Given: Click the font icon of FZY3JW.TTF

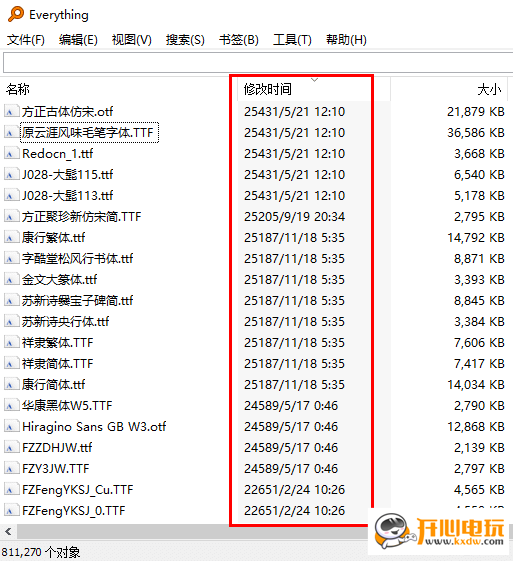Looking at the screenshot, I should tap(11, 468).
